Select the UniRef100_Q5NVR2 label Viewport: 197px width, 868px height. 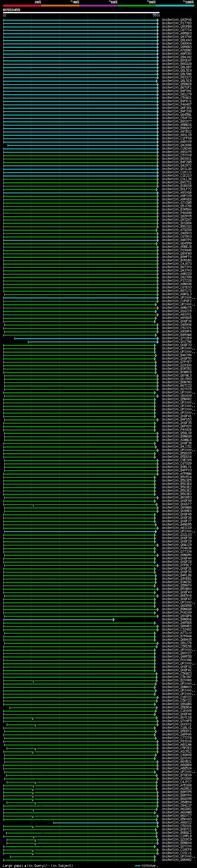tap(177, 399)
